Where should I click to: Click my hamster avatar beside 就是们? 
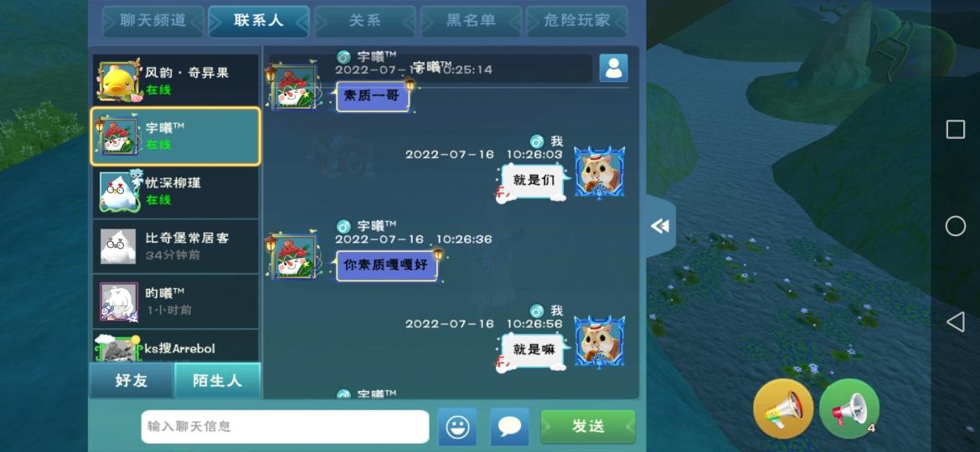[x=600, y=172]
